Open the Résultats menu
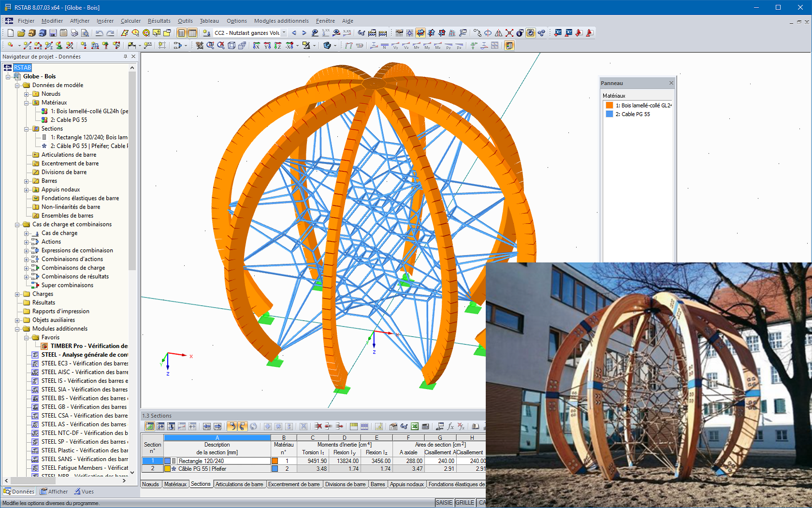The width and height of the screenshot is (812, 508). point(159,21)
